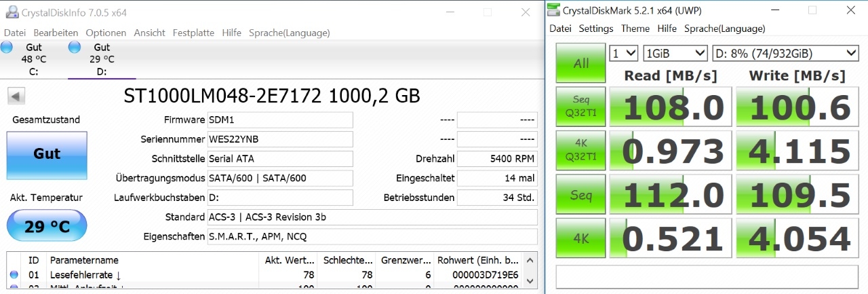Click status dot of Lesefehlerrate row
The height and width of the screenshot is (294, 868).
14,275
